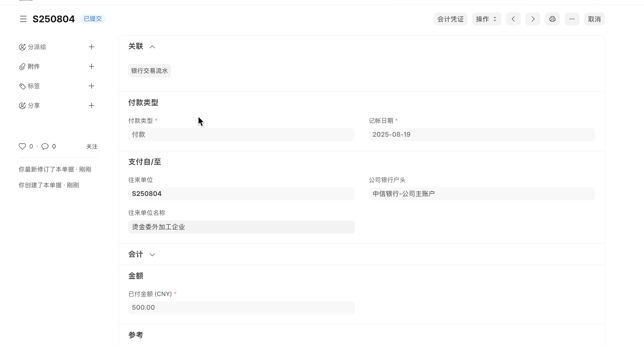Open 会计凭证 accounting ledger view
The image size is (644, 346).
click(450, 19)
